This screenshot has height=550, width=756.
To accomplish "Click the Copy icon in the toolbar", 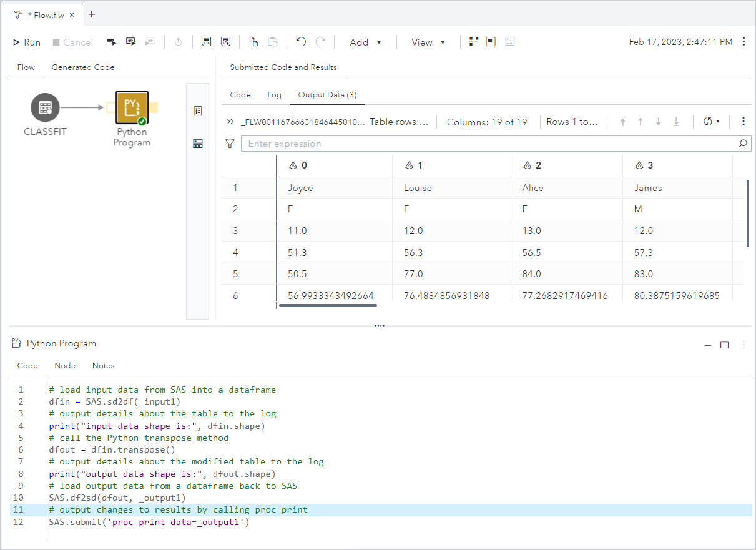I will [x=253, y=42].
